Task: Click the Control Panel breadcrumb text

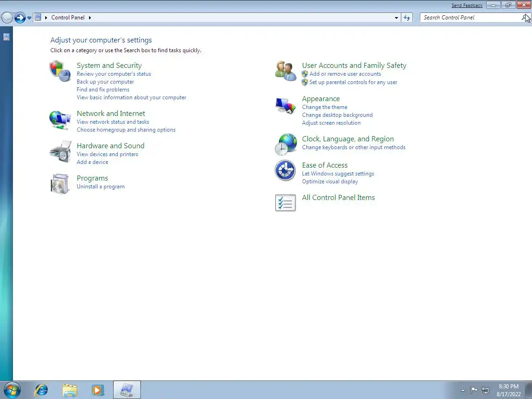Action: [68, 18]
